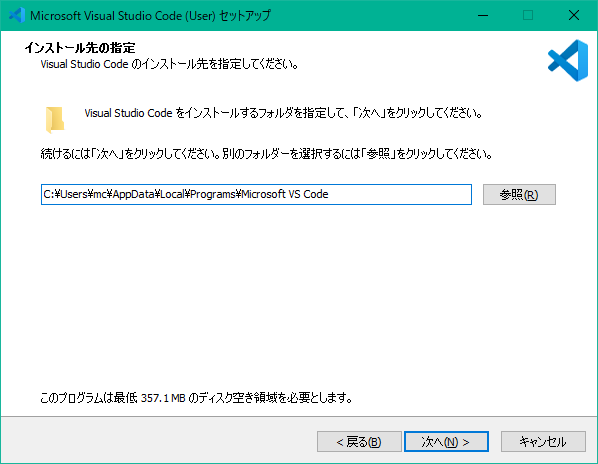
Task: Click the yellow folder icon
Action: click(55, 120)
